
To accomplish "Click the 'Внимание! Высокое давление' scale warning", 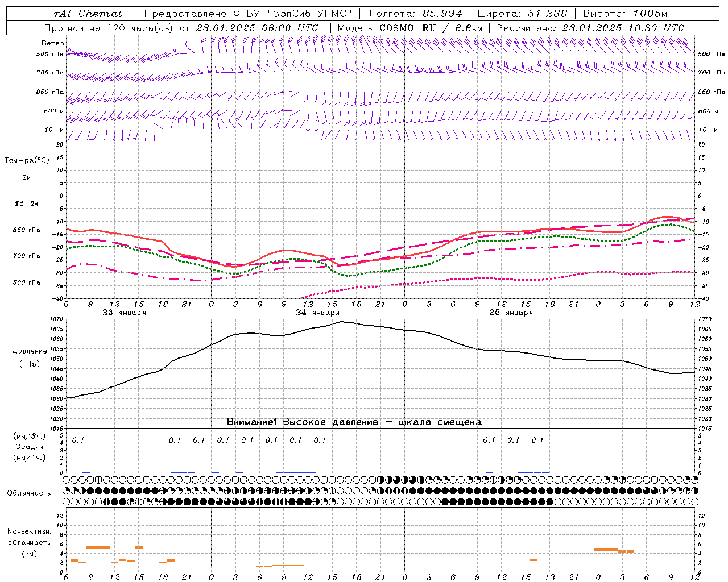I will tap(303, 422).
